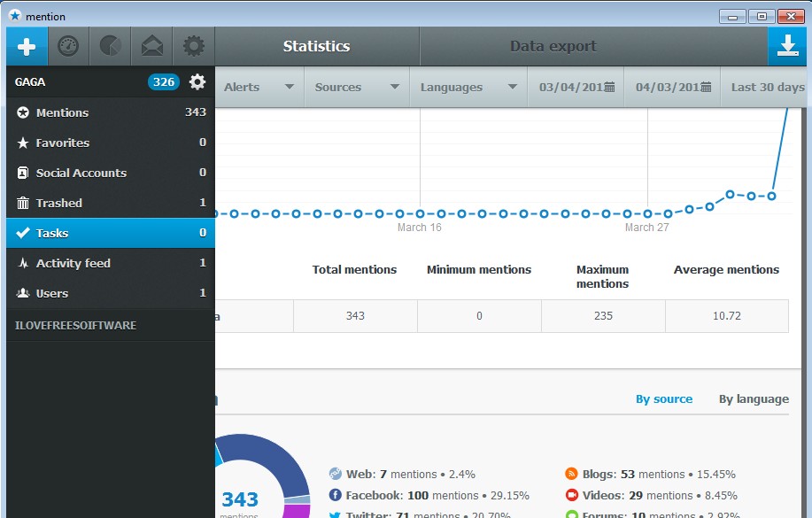
Task: Open GAGA alert settings gear
Action: tap(197, 82)
